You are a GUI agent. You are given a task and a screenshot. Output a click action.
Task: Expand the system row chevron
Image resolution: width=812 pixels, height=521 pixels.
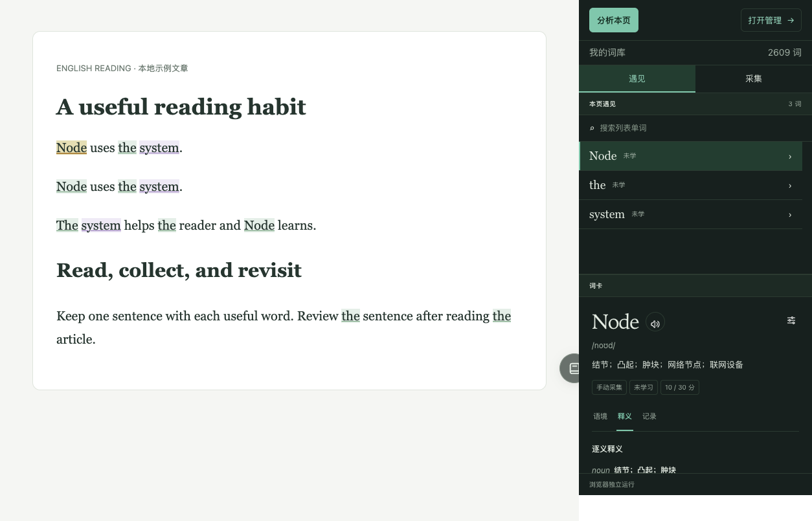pyautogui.click(x=790, y=215)
